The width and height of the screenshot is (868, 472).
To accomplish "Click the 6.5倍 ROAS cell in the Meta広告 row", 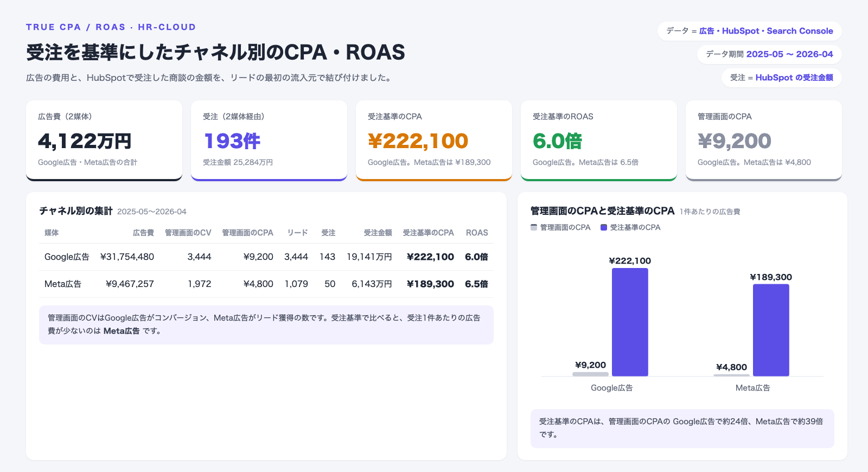I will [x=476, y=284].
